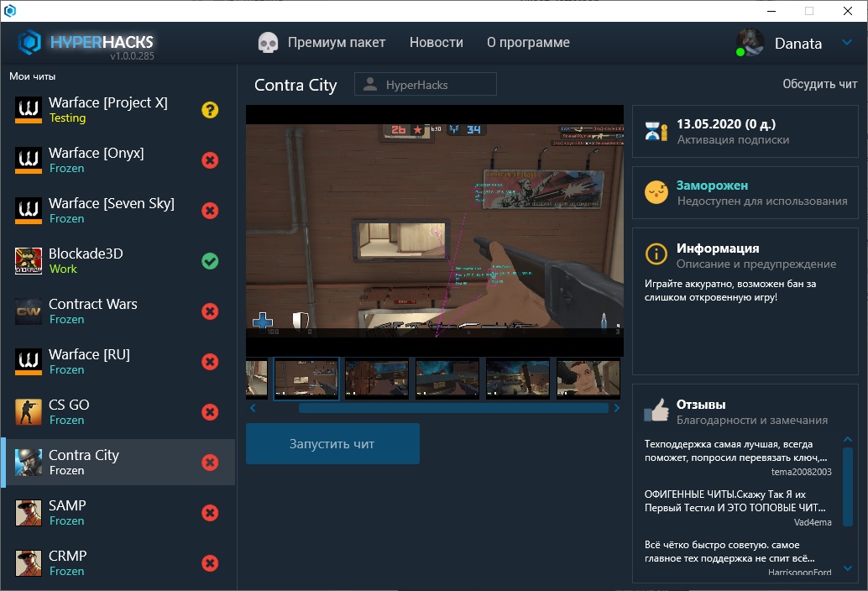Viewport: 868px width, 591px height.
Task: Click the Contra City soldier icon
Action: (x=29, y=462)
